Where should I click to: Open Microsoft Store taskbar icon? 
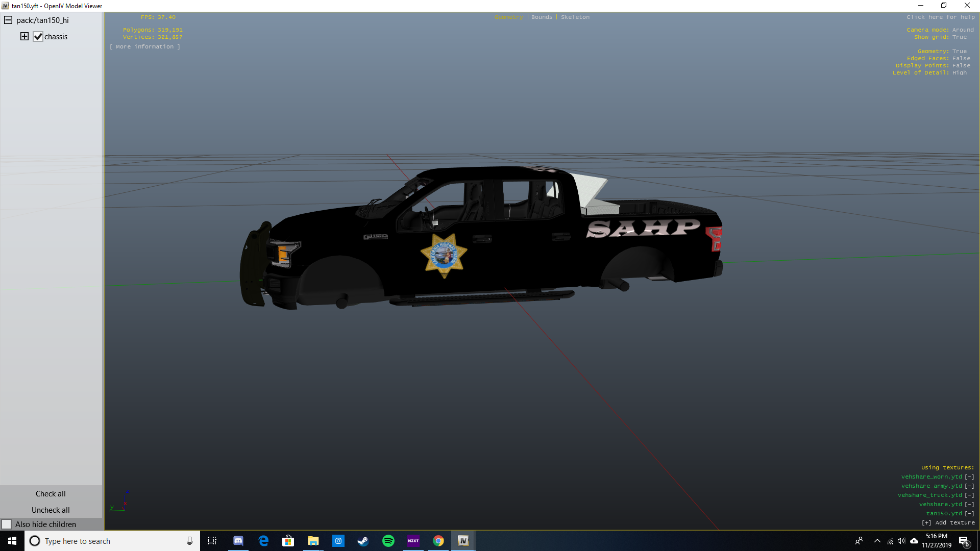(288, 541)
